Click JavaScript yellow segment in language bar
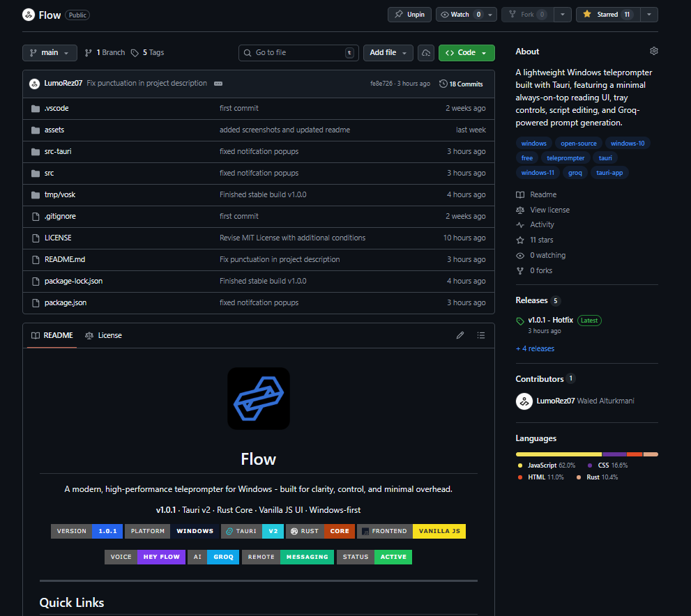The height and width of the screenshot is (616, 691). pos(559,454)
